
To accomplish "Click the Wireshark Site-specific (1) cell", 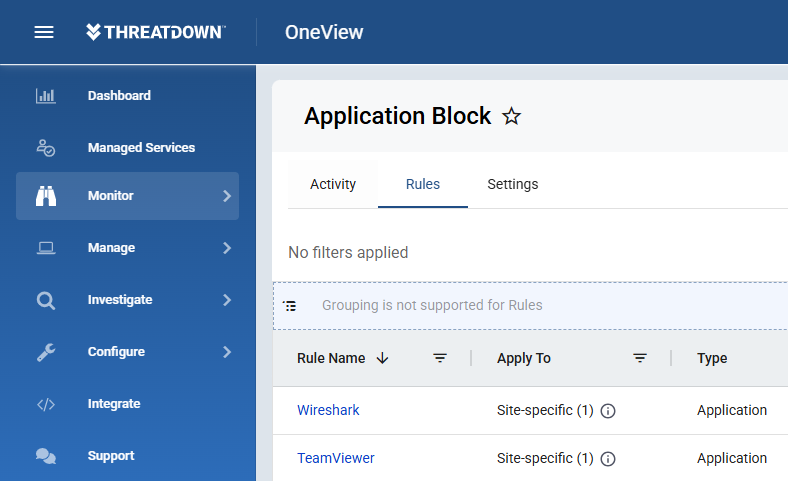I will pyautogui.click(x=545, y=410).
